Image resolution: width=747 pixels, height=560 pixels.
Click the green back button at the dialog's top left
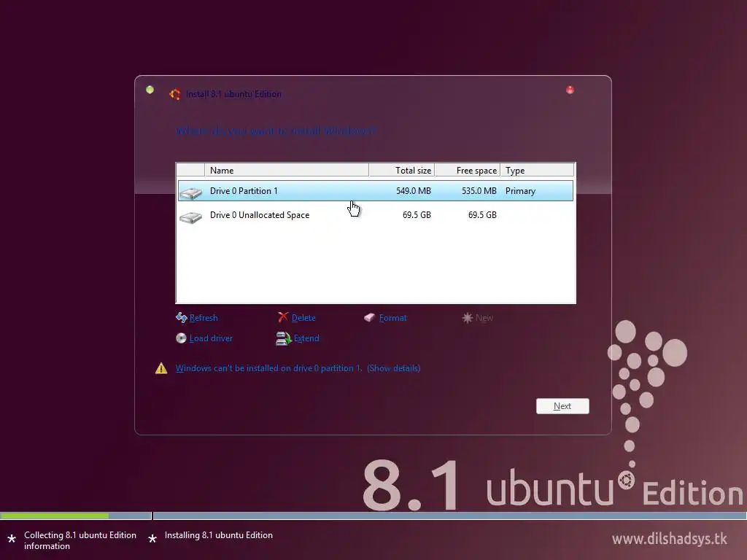point(150,90)
